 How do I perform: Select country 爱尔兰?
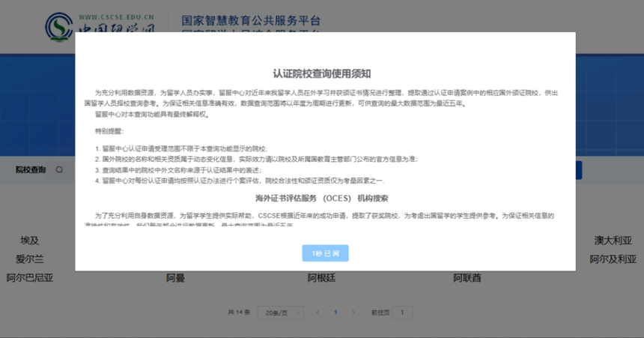coord(29,259)
